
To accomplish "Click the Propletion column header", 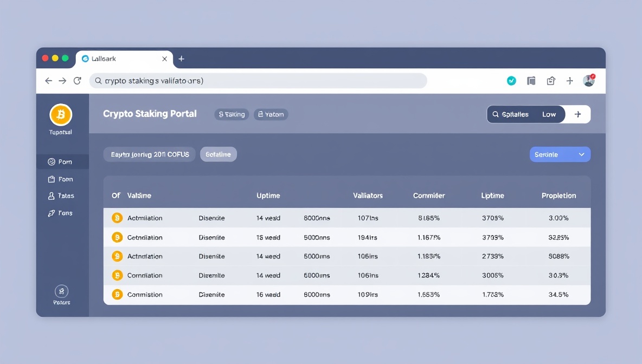I will (558, 196).
